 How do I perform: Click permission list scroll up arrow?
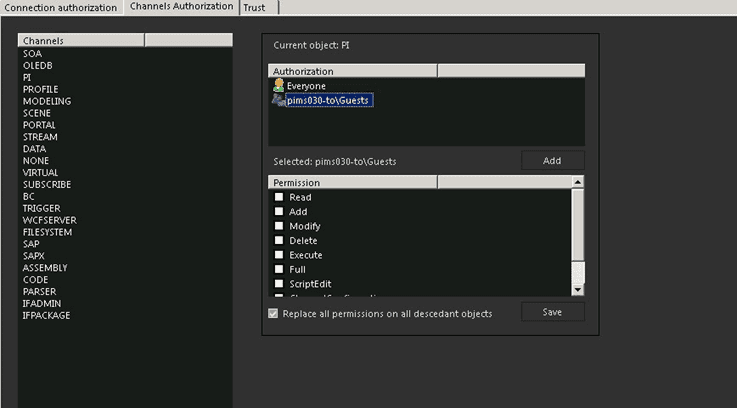(x=578, y=182)
